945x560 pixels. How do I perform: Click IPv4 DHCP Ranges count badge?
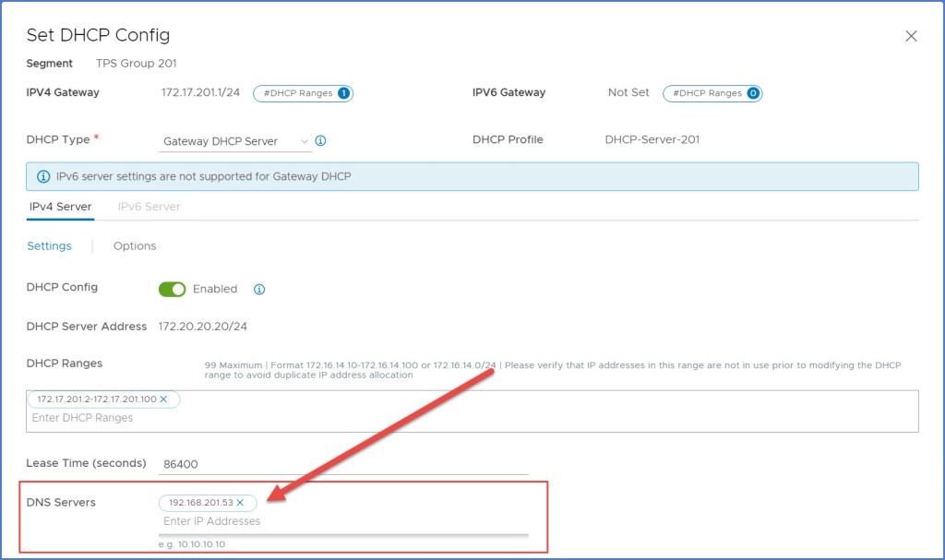(x=342, y=93)
